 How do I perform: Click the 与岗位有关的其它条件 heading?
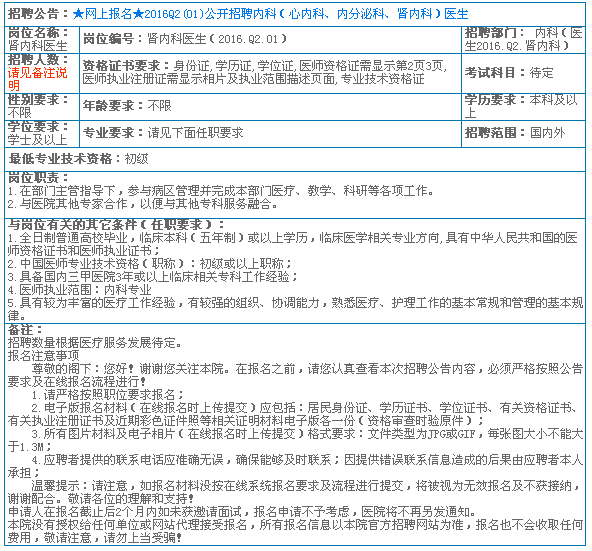coord(116,225)
